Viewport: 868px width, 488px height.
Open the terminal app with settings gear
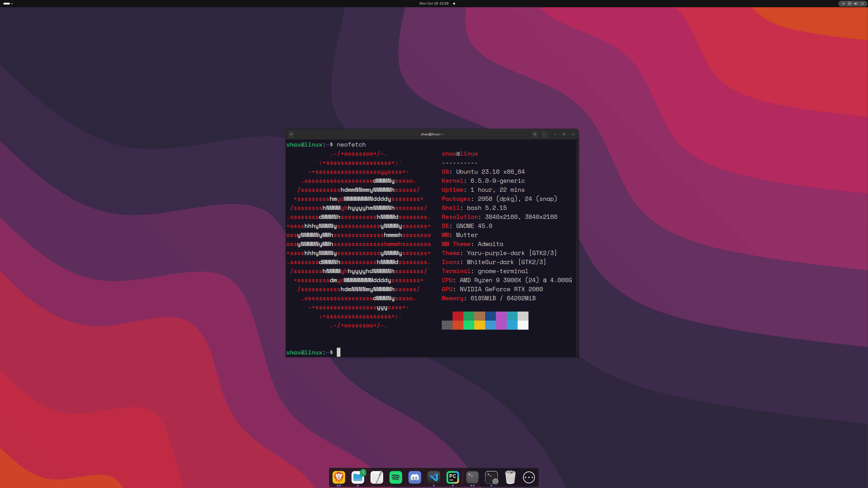(491, 477)
